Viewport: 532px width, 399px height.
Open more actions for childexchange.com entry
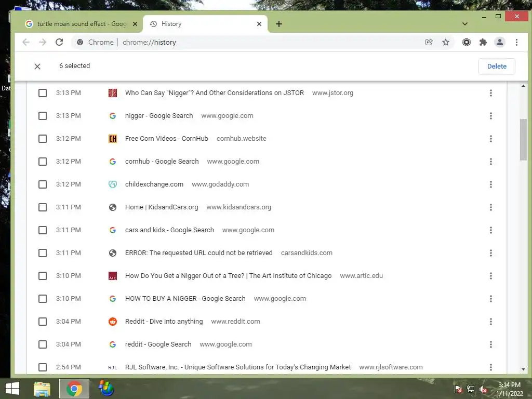(491, 184)
